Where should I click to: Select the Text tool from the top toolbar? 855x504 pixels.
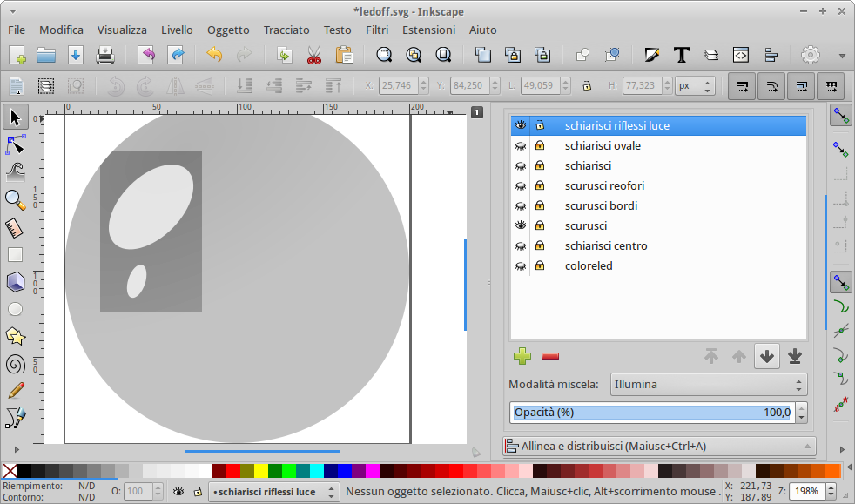[682, 54]
